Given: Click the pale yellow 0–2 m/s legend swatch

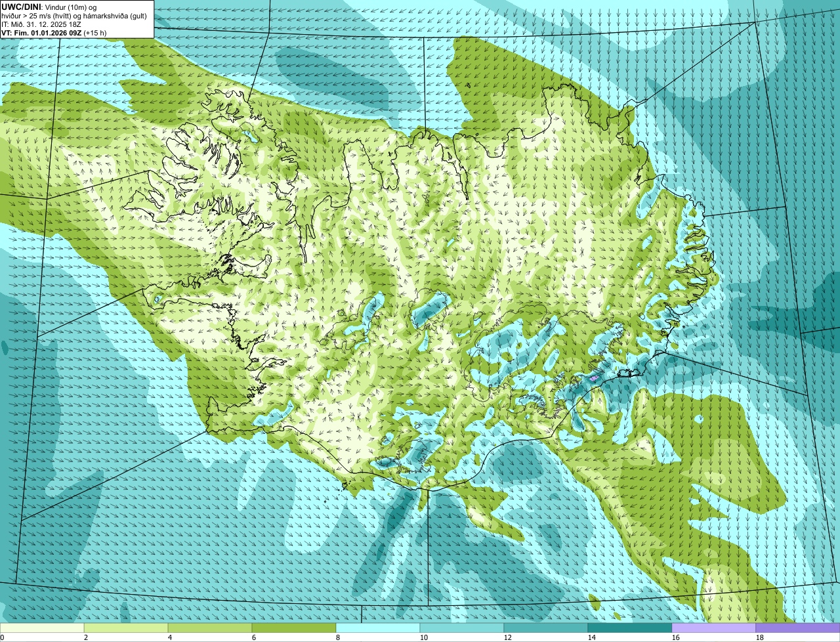Looking at the screenshot, I should tap(42, 628).
